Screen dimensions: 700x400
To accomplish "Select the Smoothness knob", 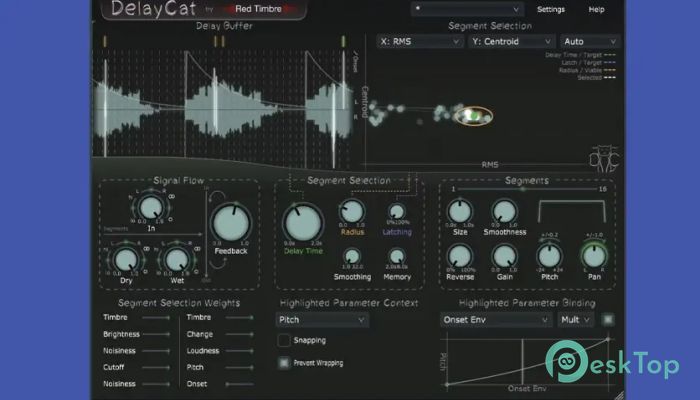I will click(x=505, y=211).
